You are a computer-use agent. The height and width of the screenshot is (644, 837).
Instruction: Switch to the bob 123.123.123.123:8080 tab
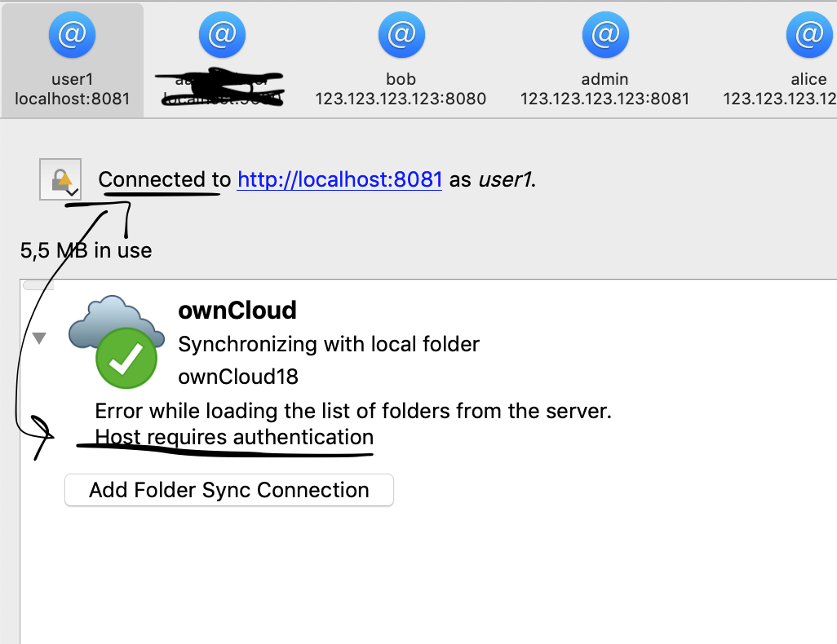coord(401,61)
